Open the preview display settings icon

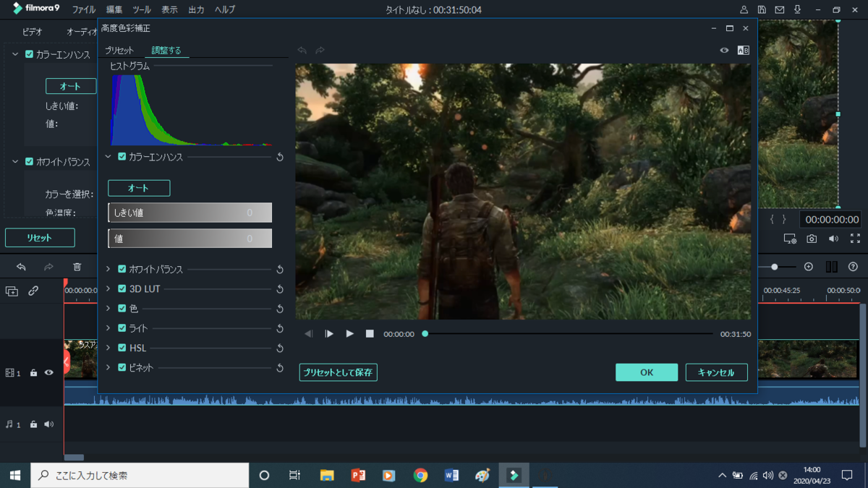tap(790, 239)
